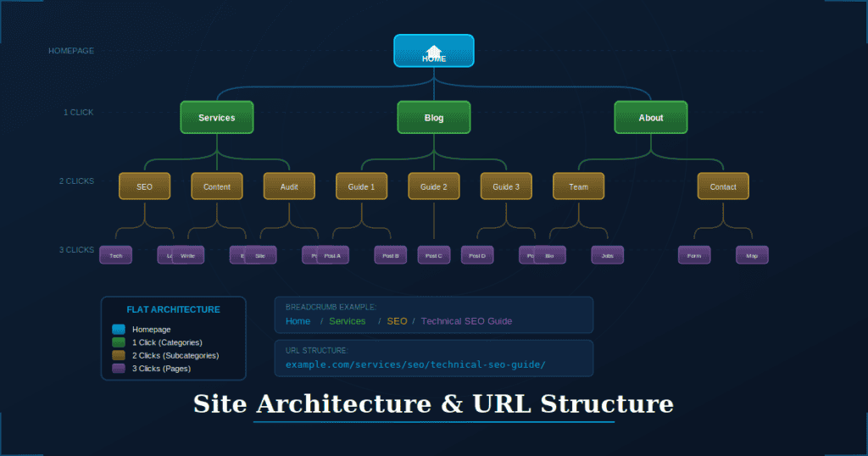868x456 pixels.
Task: Click the blue Homepage legend swatch
Action: (118, 329)
